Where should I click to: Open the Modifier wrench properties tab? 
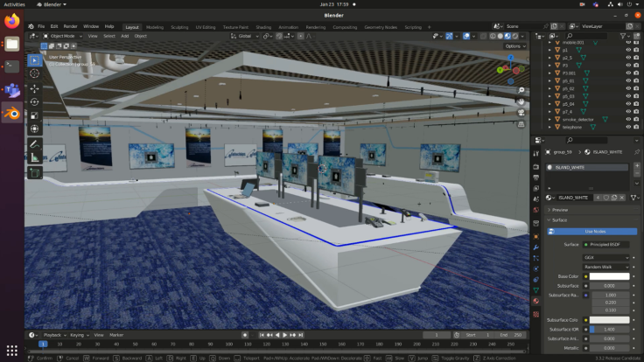(535, 247)
